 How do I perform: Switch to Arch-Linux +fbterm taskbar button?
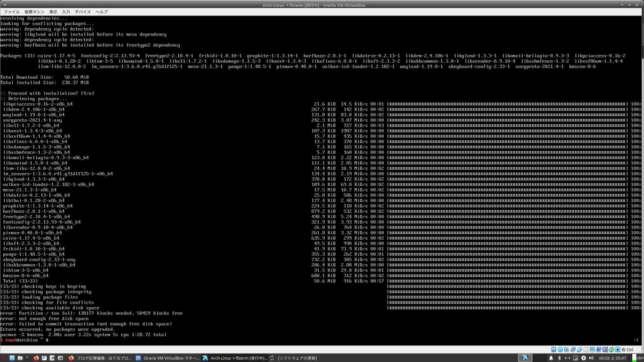tap(235, 358)
